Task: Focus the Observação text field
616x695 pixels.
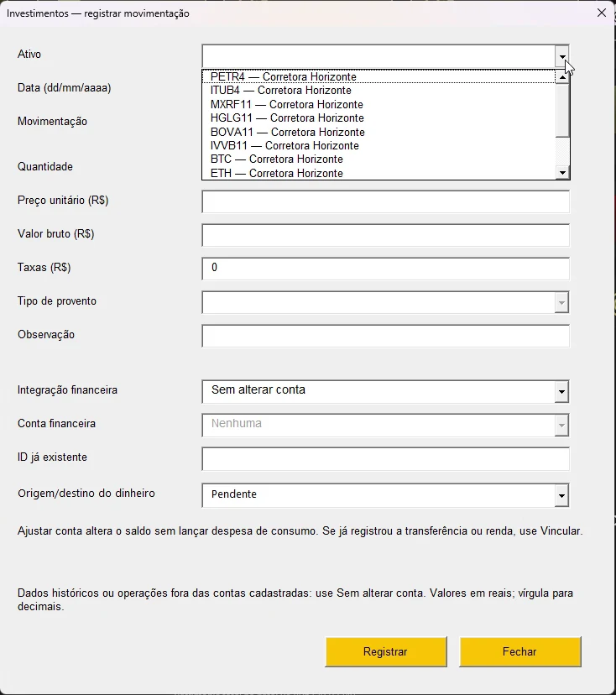Action: (385, 336)
